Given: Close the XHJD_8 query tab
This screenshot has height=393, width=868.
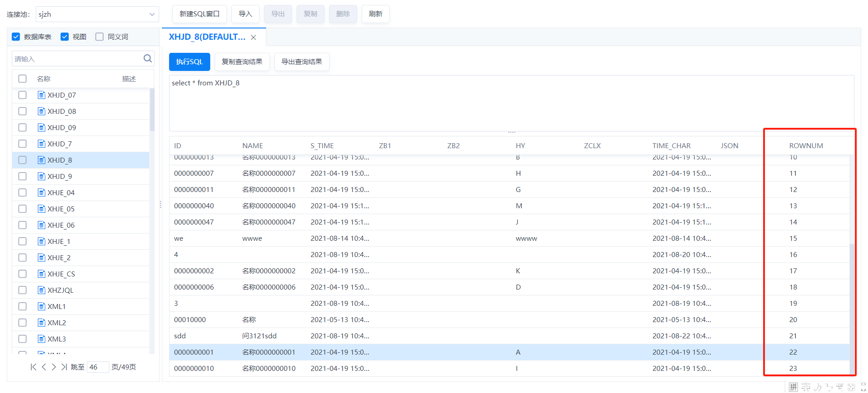Looking at the screenshot, I should (254, 37).
